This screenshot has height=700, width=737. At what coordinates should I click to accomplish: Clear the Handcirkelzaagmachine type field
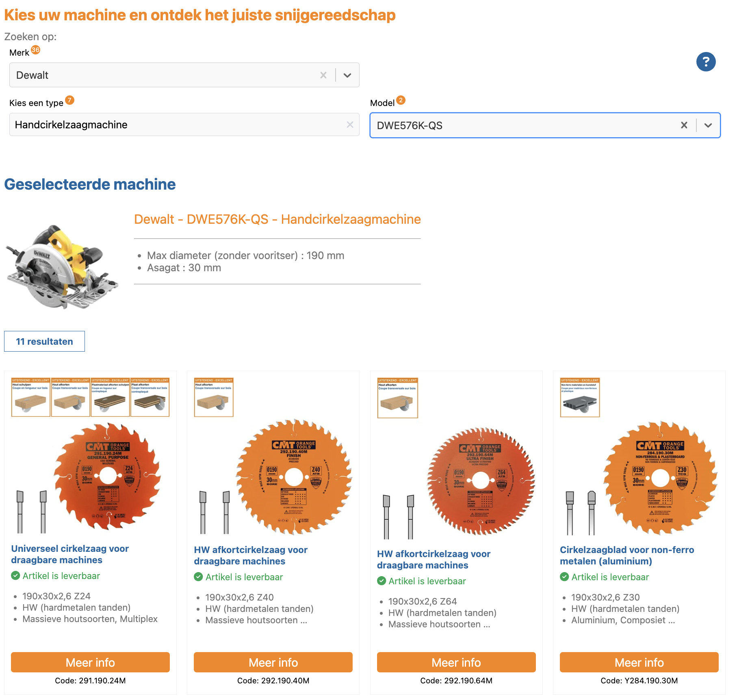tap(350, 125)
